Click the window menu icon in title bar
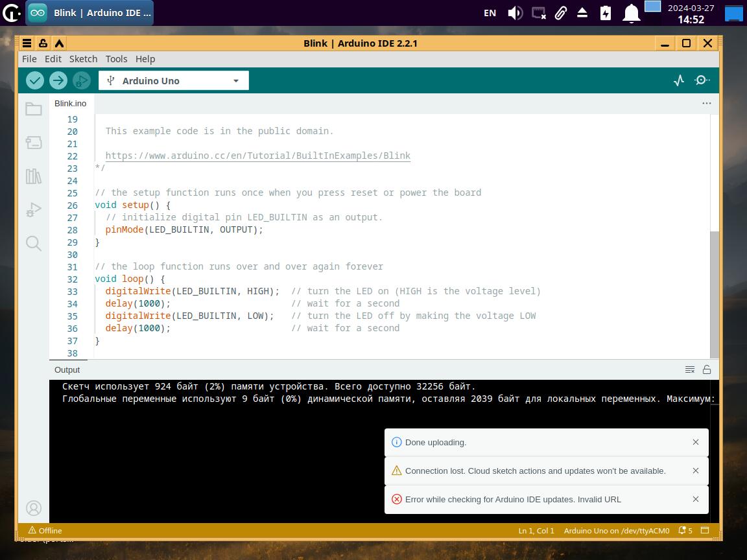747x560 pixels. (27, 43)
